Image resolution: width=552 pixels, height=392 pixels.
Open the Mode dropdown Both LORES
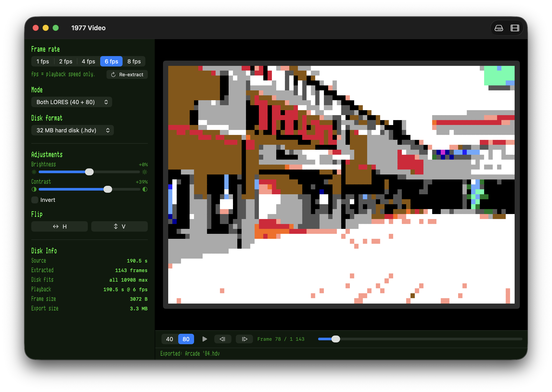click(x=72, y=102)
